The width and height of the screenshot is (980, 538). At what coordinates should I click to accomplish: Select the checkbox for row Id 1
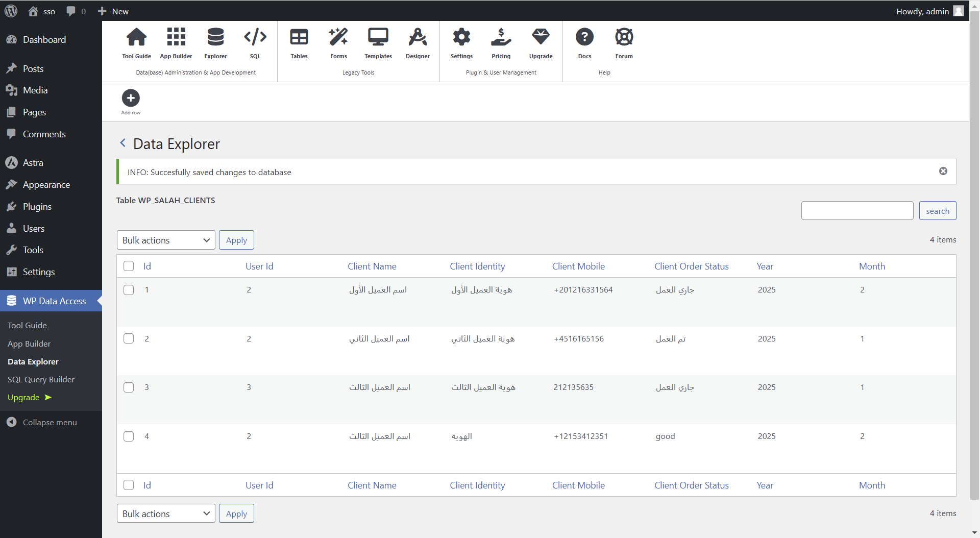pos(129,290)
